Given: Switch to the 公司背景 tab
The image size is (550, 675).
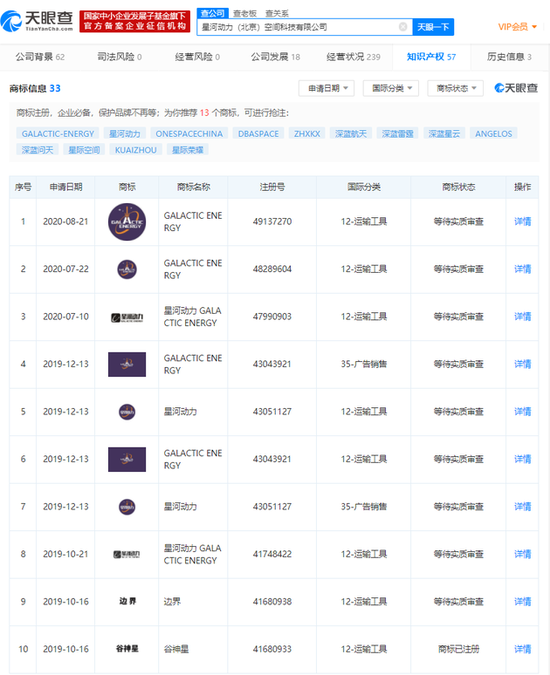Looking at the screenshot, I should coord(40,57).
